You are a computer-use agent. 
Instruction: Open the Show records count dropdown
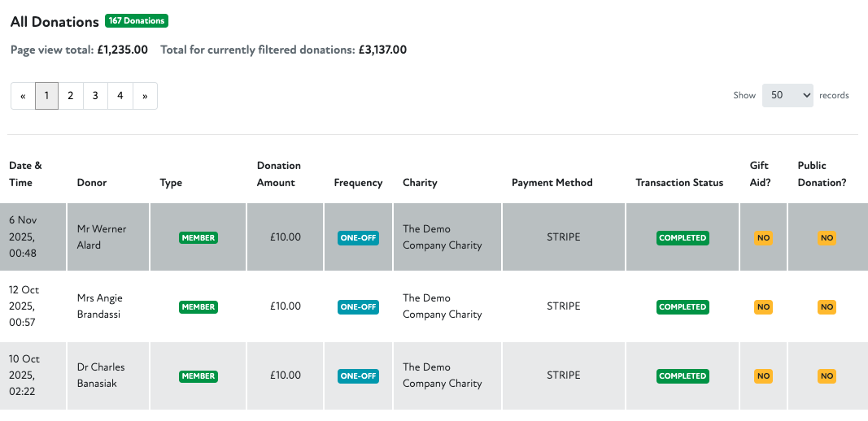coord(787,95)
